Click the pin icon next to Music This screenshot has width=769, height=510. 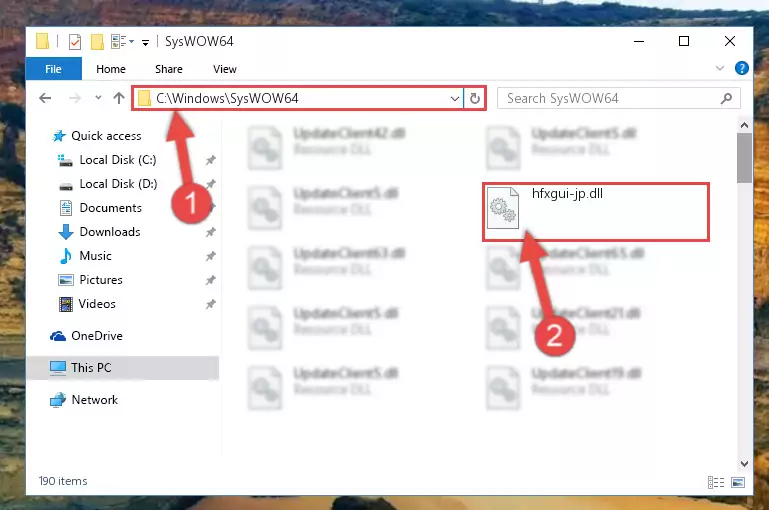(210, 256)
